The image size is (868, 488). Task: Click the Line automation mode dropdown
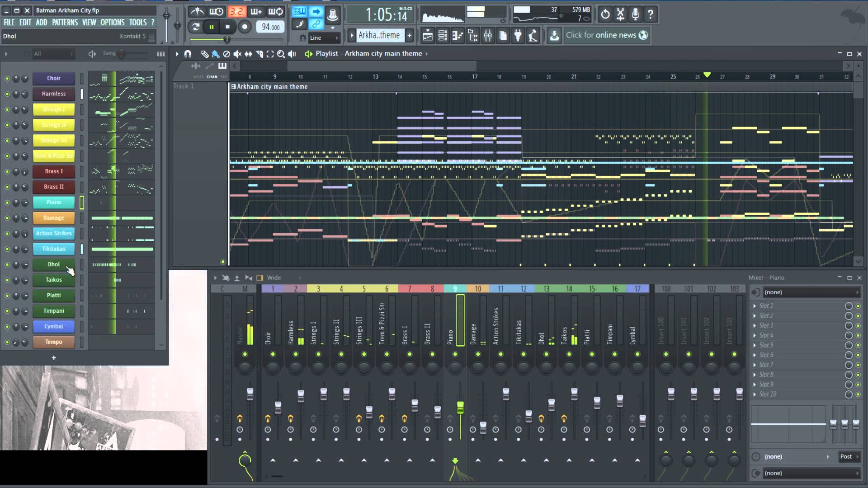[x=321, y=38]
